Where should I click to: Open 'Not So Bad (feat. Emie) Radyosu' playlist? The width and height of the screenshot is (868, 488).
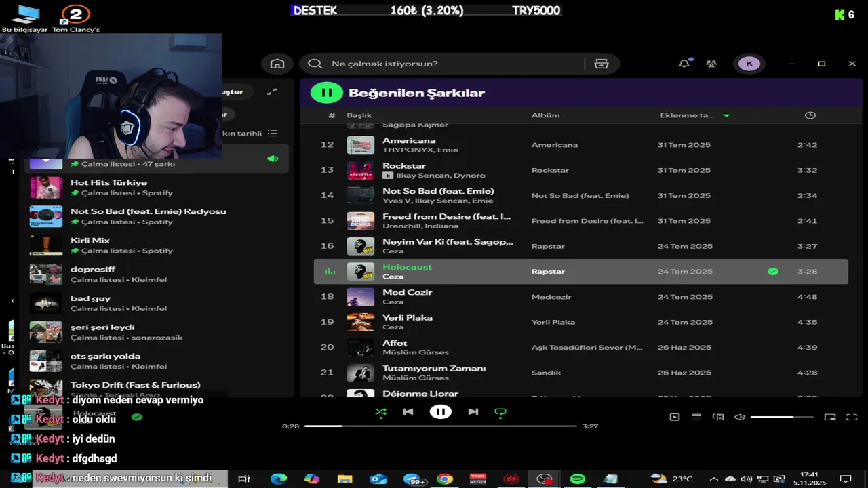[x=157, y=216]
